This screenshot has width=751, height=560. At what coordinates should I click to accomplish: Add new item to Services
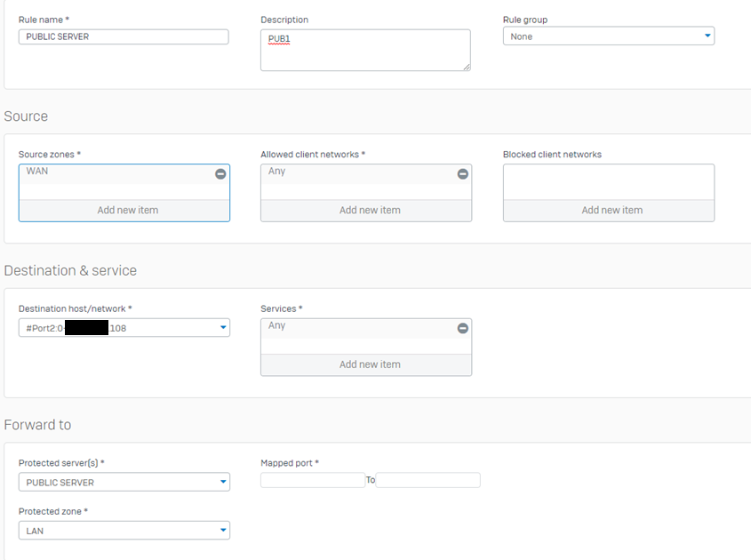click(366, 364)
